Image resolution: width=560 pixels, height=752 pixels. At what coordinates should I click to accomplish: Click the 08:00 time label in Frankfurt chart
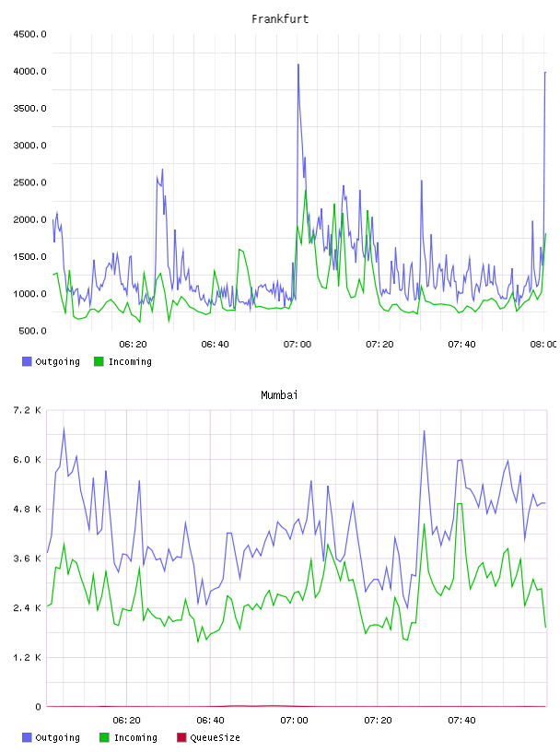543,345
